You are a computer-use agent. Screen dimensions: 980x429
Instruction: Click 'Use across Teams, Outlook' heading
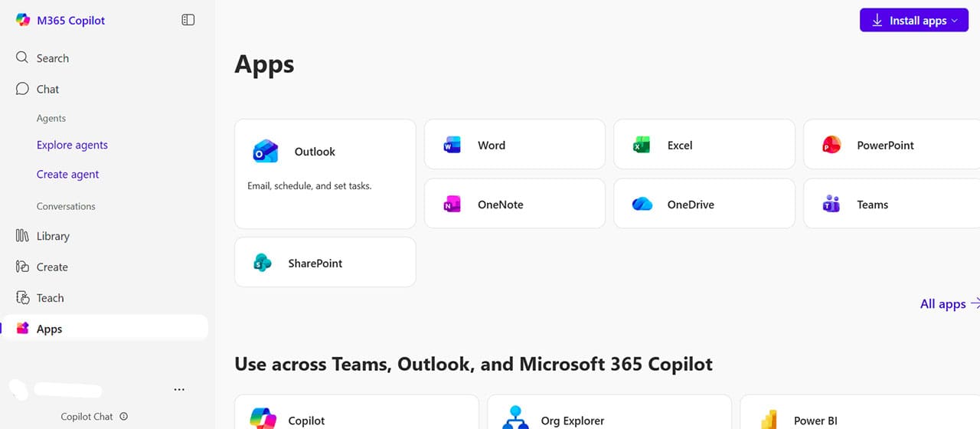click(473, 364)
